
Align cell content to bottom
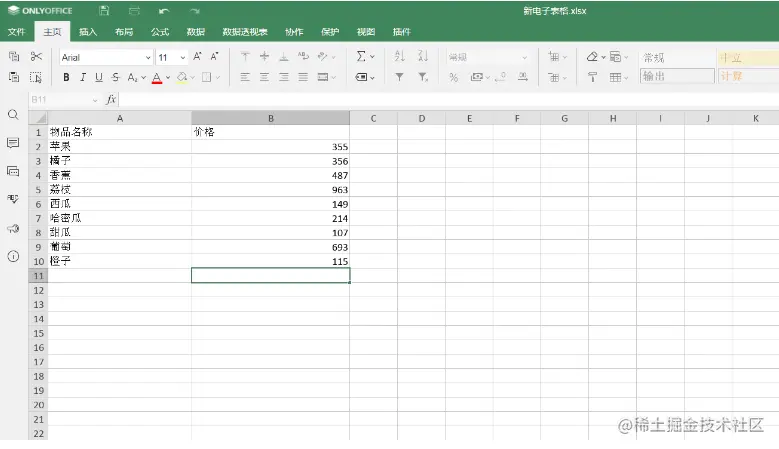click(284, 56)
